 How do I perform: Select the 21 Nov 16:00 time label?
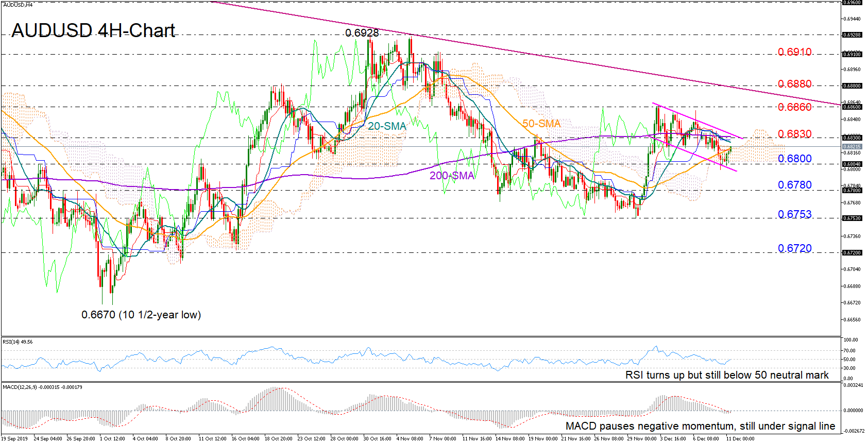click(x=576, y=439)
